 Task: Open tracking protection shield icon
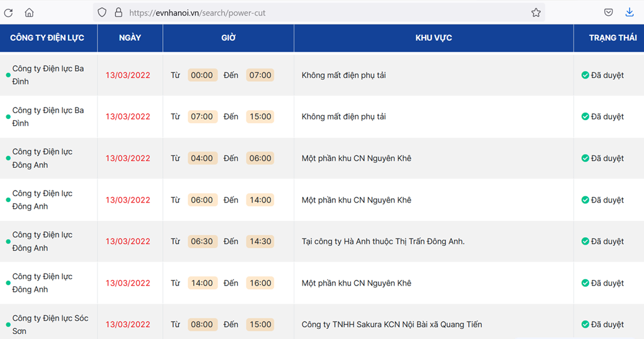102,13
